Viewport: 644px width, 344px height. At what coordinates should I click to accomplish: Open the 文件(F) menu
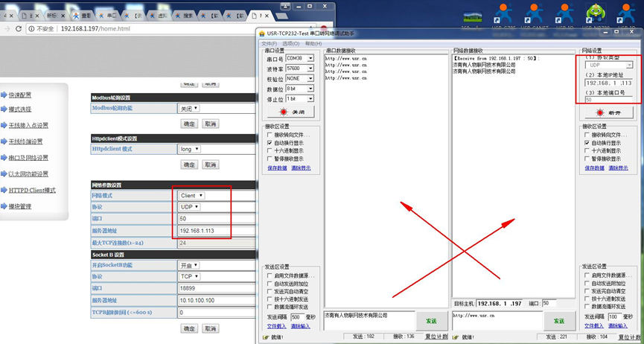(267, 44)
